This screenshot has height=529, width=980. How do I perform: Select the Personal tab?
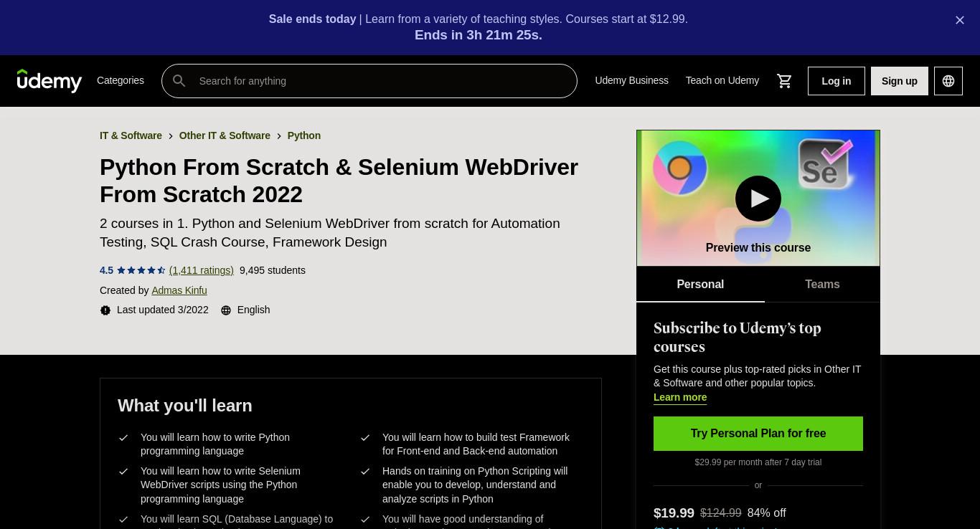click(700, 285)
